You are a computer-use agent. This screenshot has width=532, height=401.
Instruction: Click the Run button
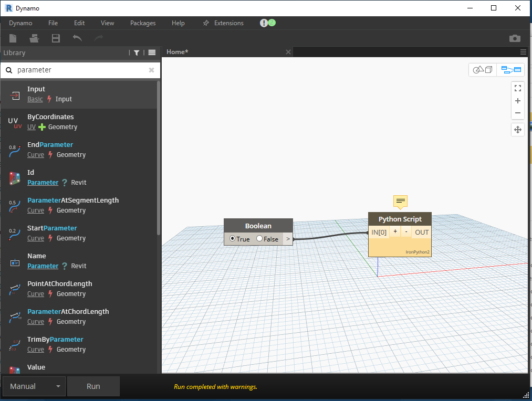pos(93,386)
